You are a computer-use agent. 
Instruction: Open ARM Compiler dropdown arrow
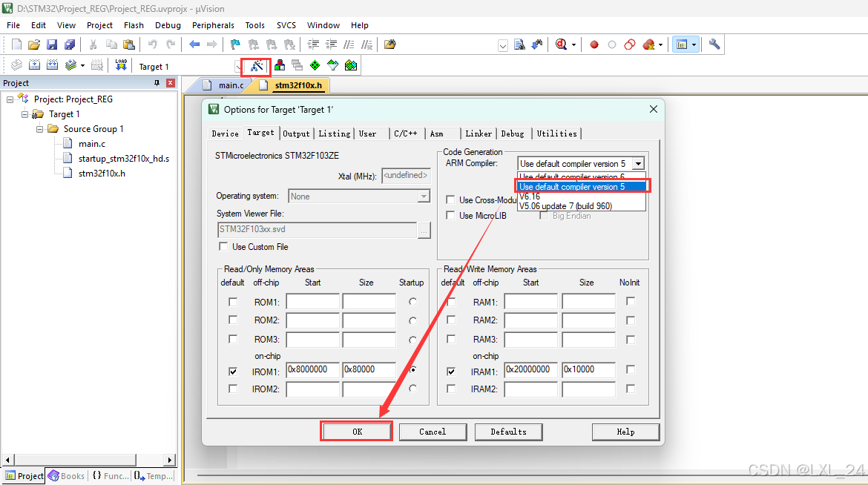[638, 164]
